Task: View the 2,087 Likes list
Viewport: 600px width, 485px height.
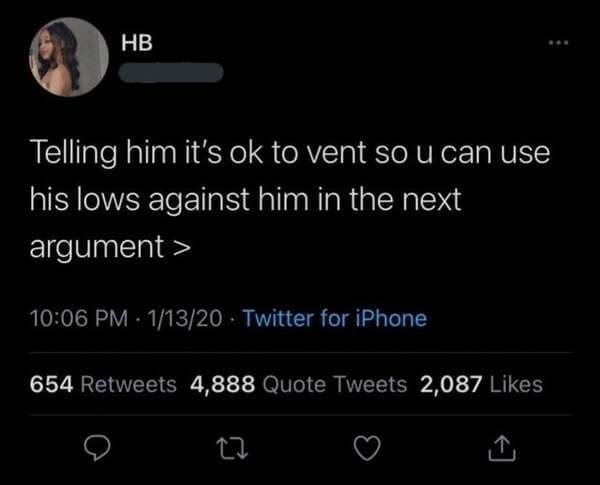Action: pos(481,384)
